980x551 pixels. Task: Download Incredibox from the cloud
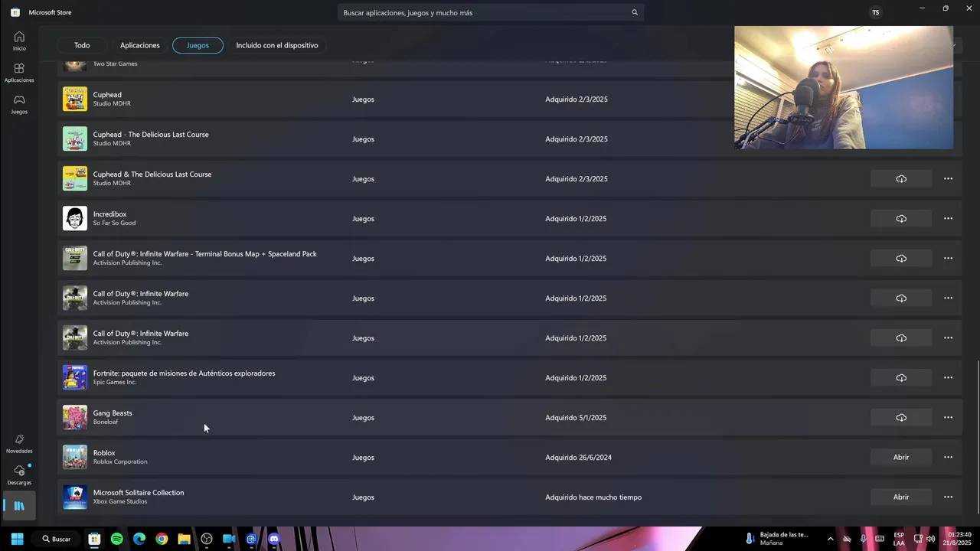click(901, 219)
